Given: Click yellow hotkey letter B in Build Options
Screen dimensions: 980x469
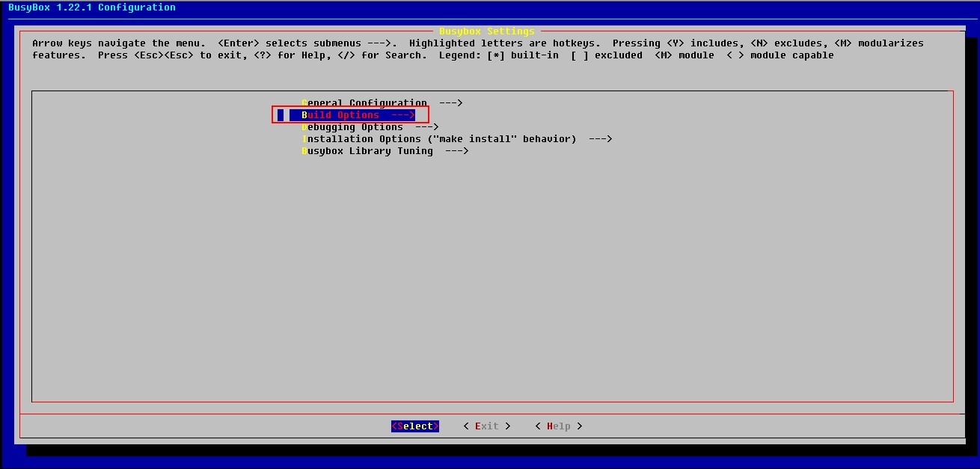Looking at the screenshot, I should [x=304, y=115].
